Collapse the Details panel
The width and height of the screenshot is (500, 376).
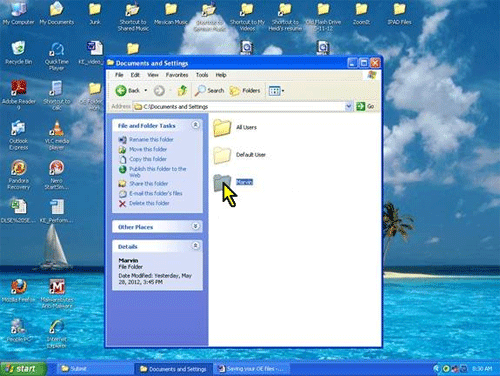pyautogui.click(x=196, y=246)
